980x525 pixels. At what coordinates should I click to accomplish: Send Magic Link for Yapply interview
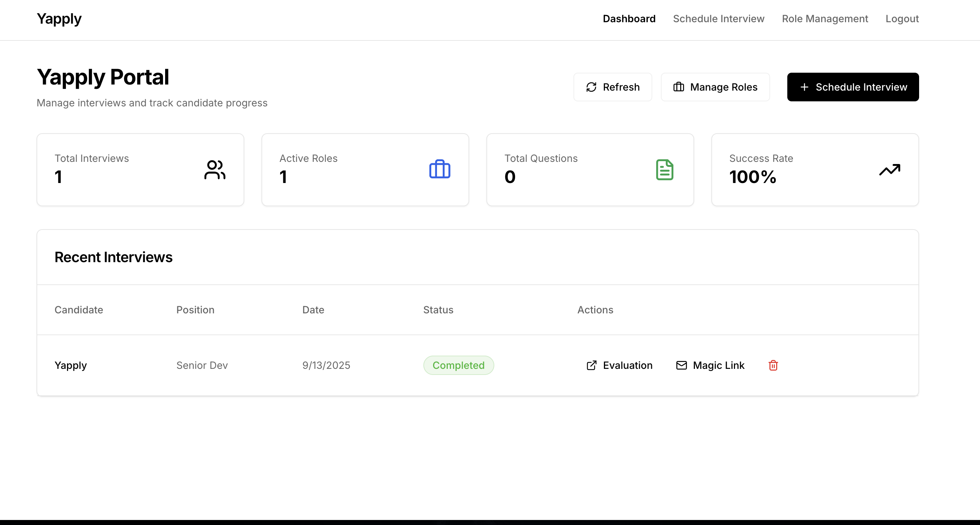click(x=718, y=365)
